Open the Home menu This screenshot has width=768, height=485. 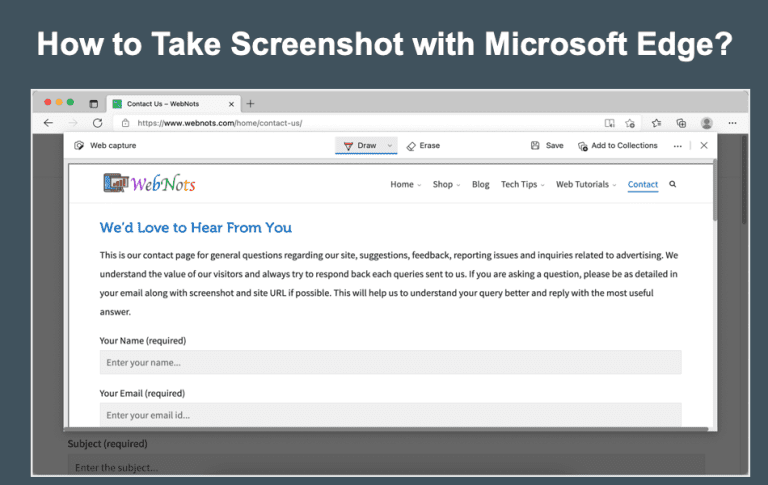(406, 184)
